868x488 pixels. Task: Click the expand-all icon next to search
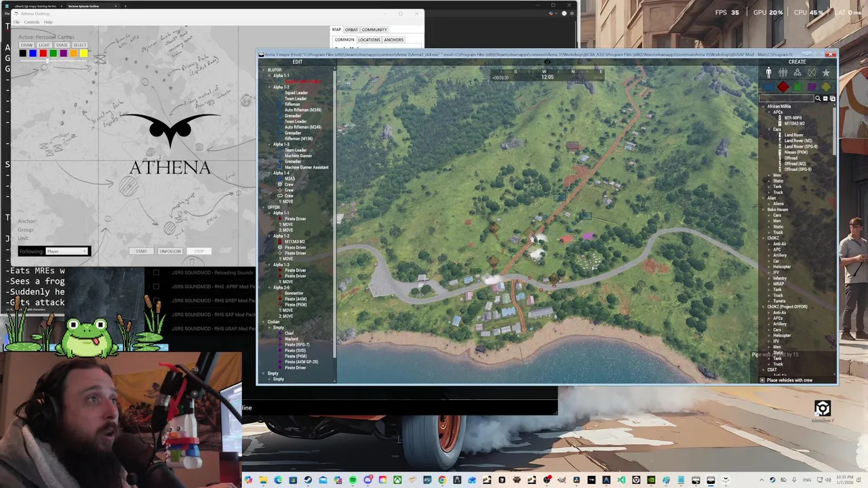(x=833, y=98)
